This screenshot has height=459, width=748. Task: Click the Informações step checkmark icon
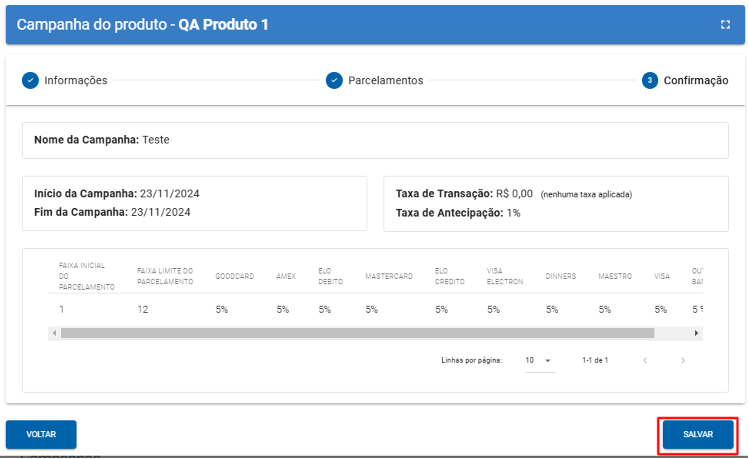(31, 80)
